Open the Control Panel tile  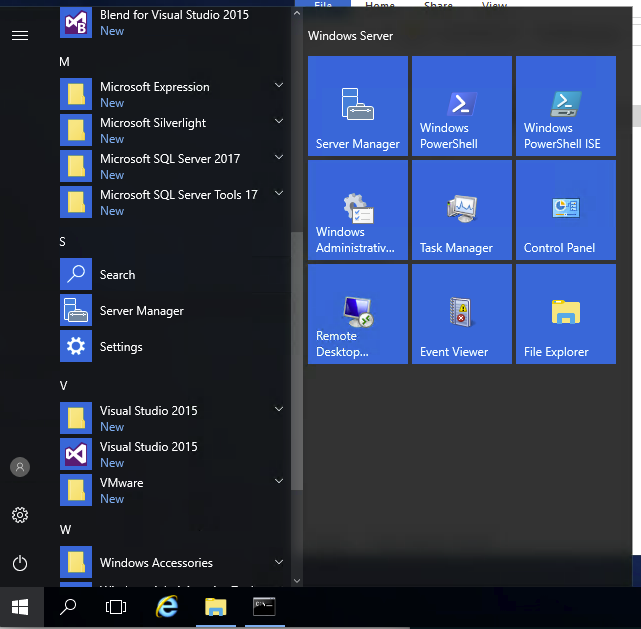click(566, 210)
